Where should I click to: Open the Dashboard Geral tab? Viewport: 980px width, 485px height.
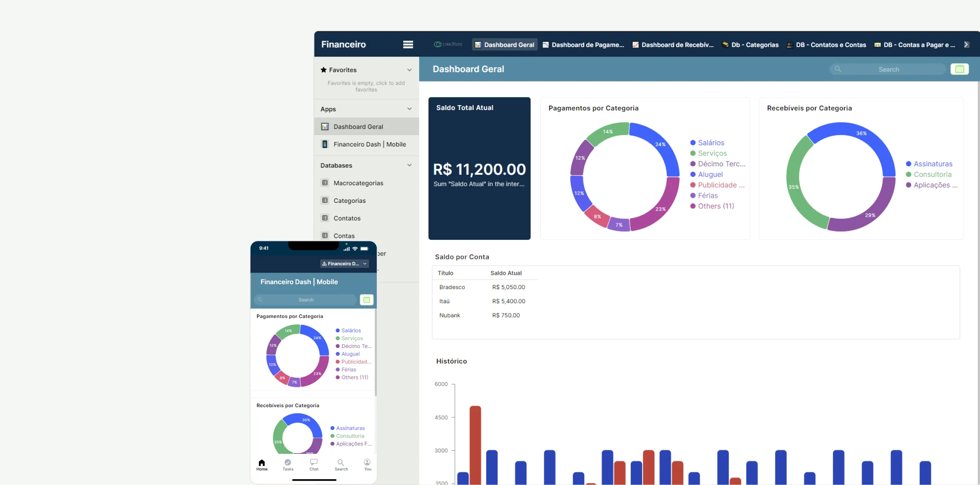(x=504, y=45)
